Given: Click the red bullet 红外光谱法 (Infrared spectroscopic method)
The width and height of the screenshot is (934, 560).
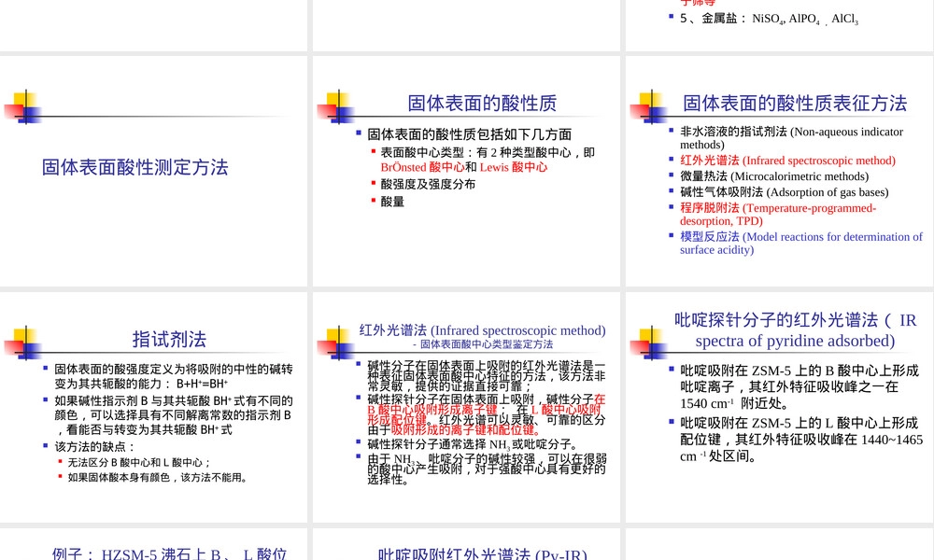Looking at the screenshot, I should (787, 161).
